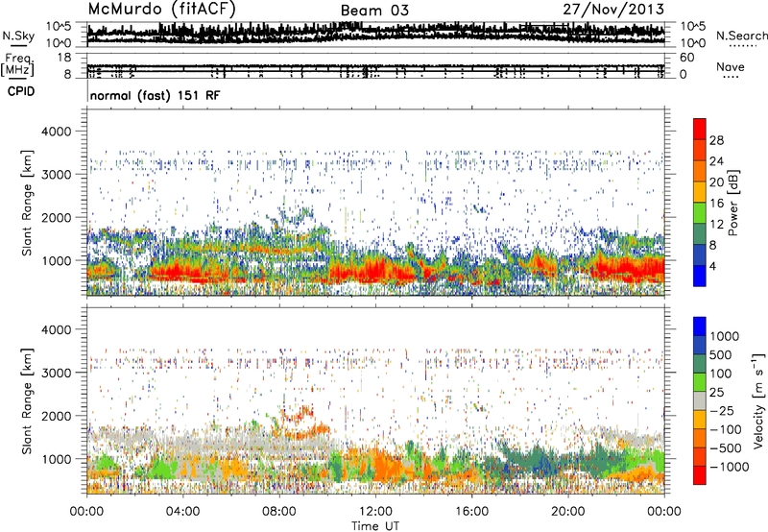Select the "normal (fast) 151 RF" mode text
768x532 pixels.
156,95
